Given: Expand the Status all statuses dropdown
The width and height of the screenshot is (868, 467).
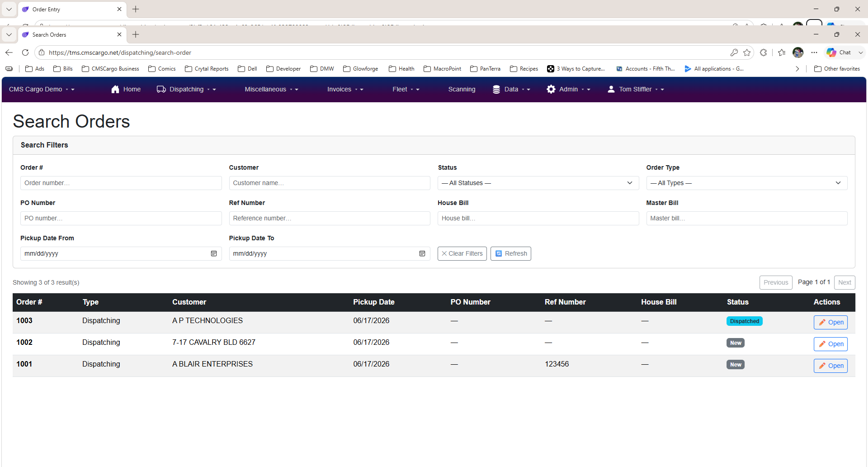Looking at the screenshot, I should 538,183.
